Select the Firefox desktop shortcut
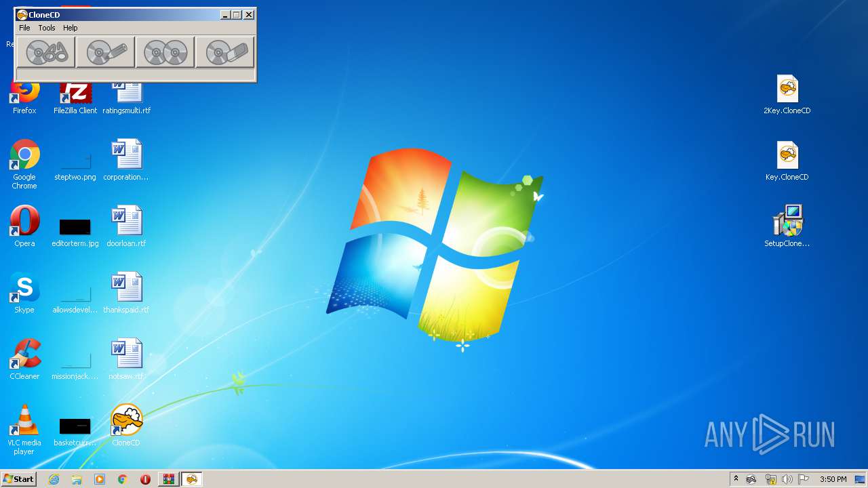 pyautogui.click(x=24, y=97)
